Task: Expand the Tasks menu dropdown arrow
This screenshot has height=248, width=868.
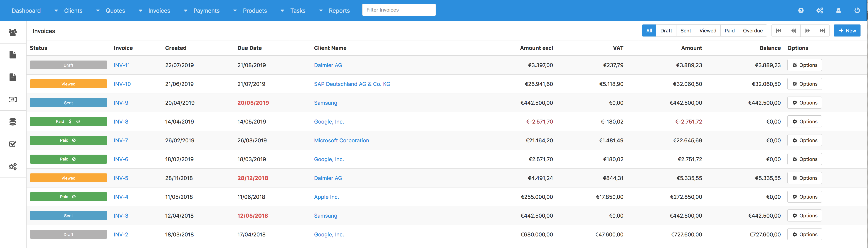Action: click(x=282, y=11)
